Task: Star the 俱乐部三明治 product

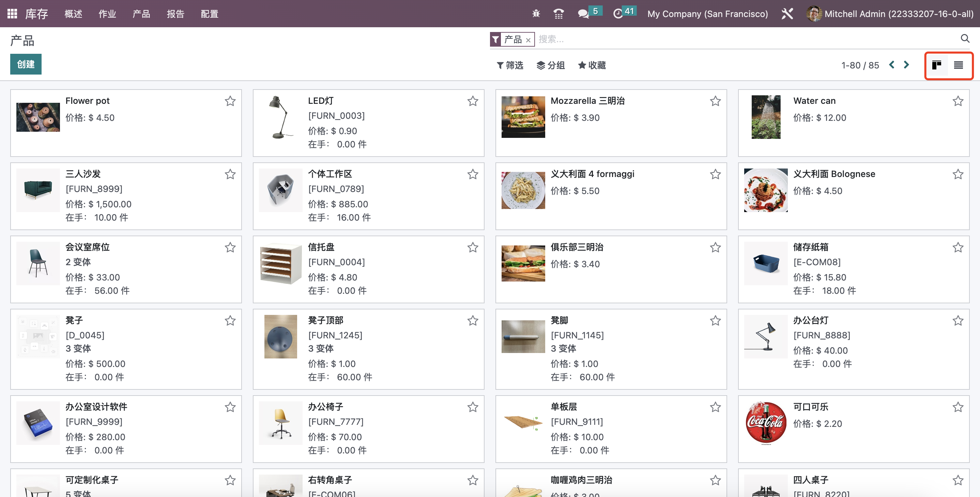Action: click(715, 248)
